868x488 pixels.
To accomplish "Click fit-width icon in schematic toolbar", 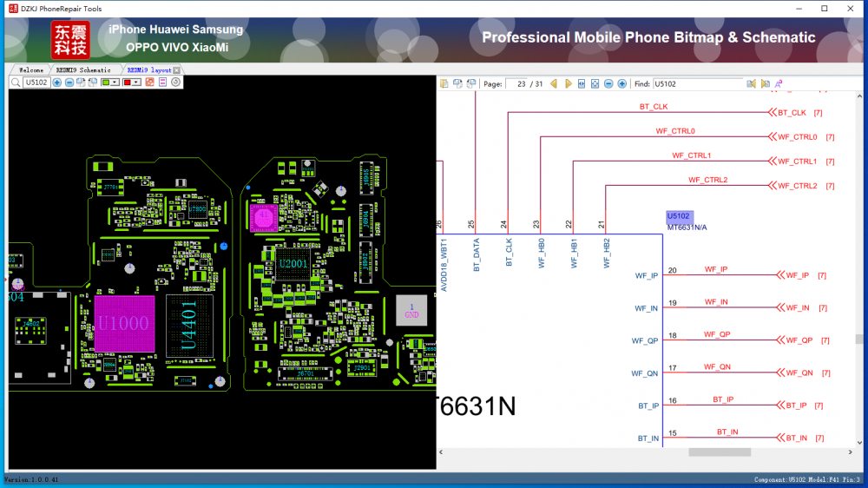I will pyautogui.click(x=582, y=84).
